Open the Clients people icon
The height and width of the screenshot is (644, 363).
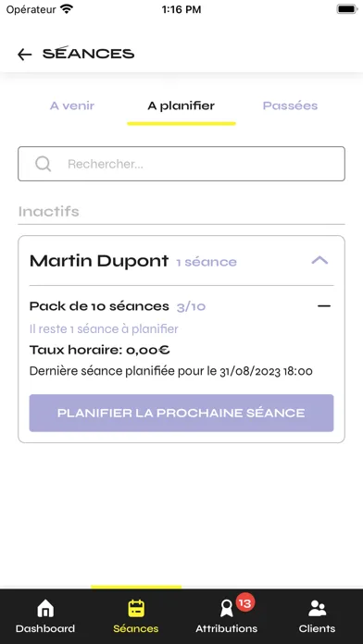[x=317, y=609]
